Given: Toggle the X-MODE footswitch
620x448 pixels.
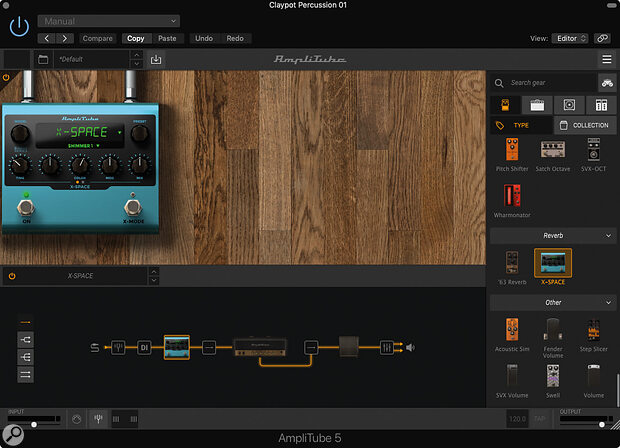Looking at the screenshot, I should 133,207.
